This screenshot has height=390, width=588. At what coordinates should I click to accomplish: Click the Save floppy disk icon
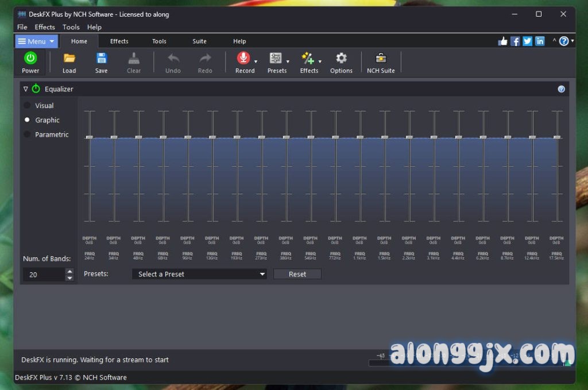(x=101, y=58)
